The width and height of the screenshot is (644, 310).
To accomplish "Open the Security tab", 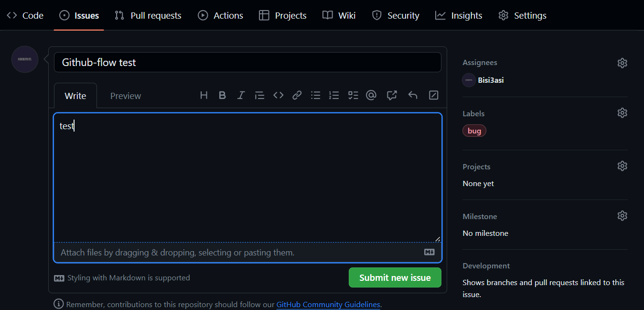I will pyautogui.click(x=396, y=15).
